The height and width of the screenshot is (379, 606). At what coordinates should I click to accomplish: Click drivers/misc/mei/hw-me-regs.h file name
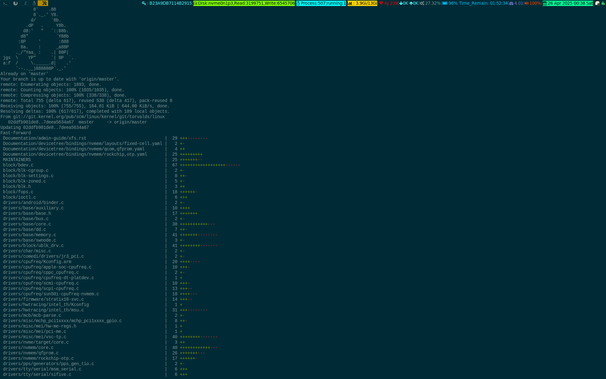coord(39,326)
